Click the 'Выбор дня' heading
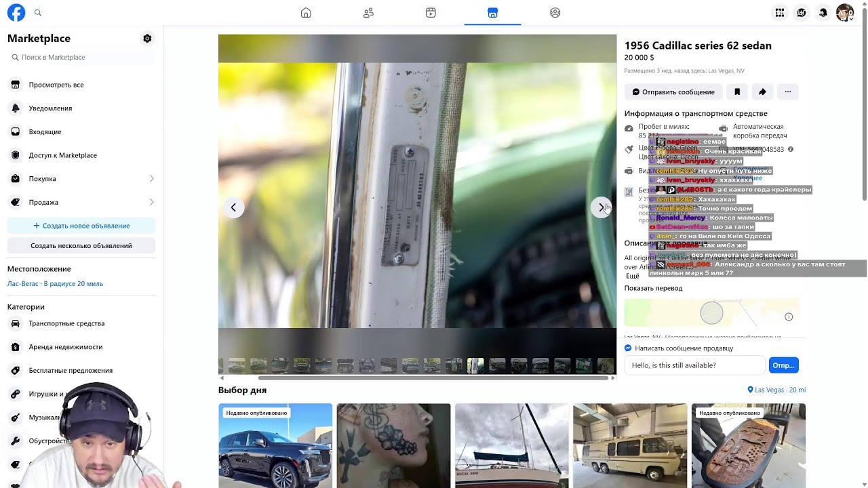This screenshot has width=868, height=488. point(242,390)
